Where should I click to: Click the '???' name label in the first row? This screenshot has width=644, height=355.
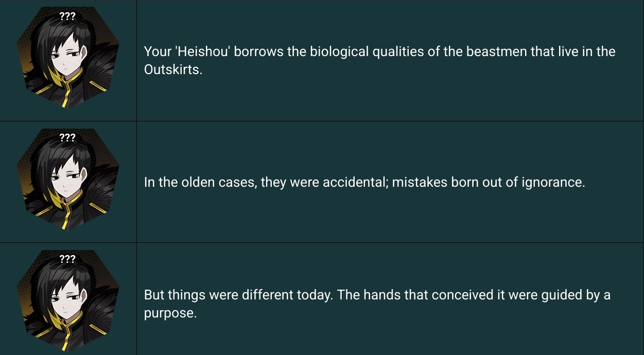coord(67,16)
